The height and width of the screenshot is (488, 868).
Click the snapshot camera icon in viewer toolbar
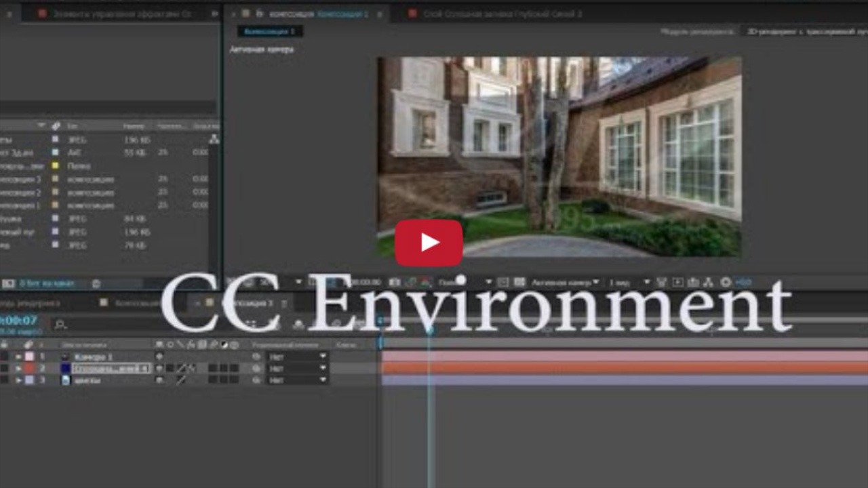point(394,282)
